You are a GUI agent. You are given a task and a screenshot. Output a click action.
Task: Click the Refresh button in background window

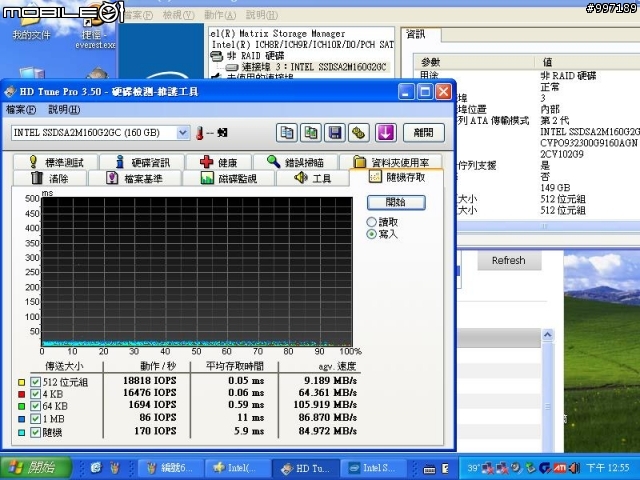click(509, 260)
